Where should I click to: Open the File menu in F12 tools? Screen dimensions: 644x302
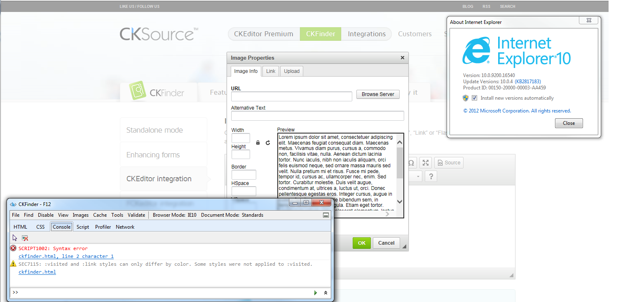pyautogui.click(x=16, y=215)
